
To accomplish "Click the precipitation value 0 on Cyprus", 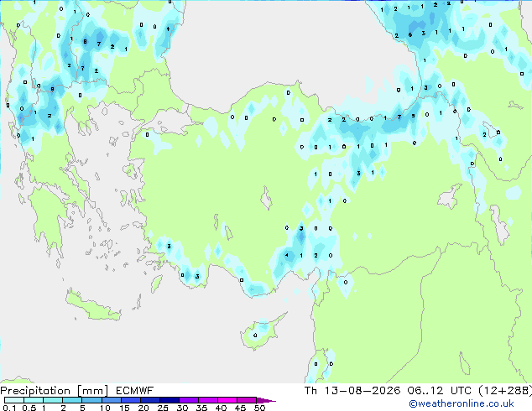I will click(255, 336).
